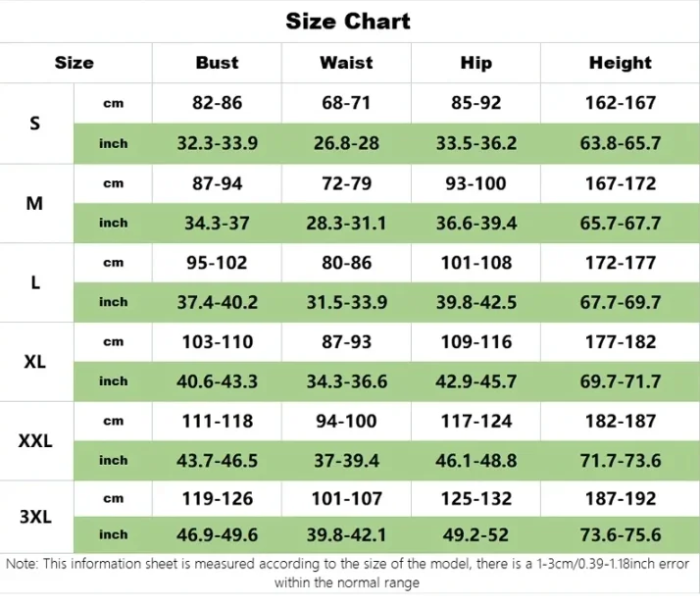Viewport: 700px width, 606px height.
Task: Select the Size header cell
Action: [75, 63]
